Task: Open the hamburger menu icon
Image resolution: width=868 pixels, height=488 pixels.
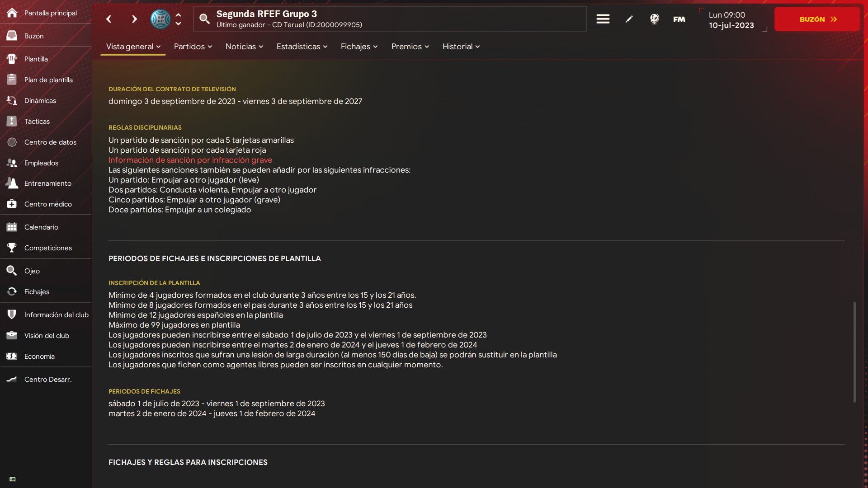Action: click(603, 19)
